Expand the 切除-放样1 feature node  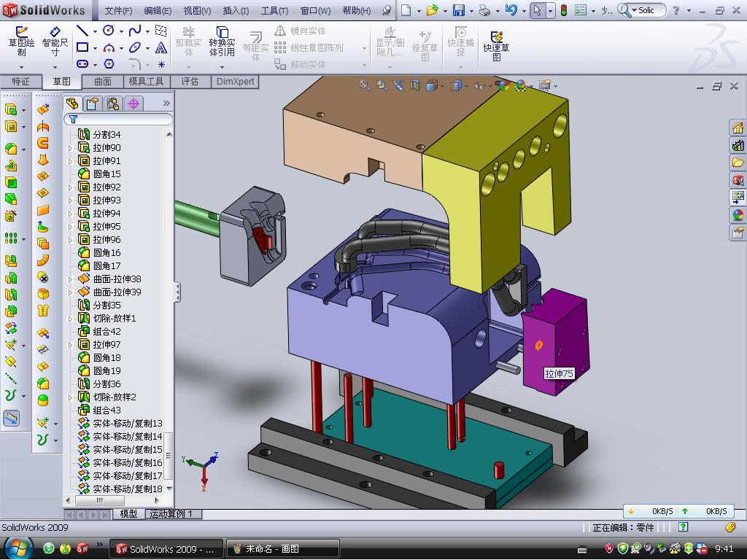[x=71, y=319]
